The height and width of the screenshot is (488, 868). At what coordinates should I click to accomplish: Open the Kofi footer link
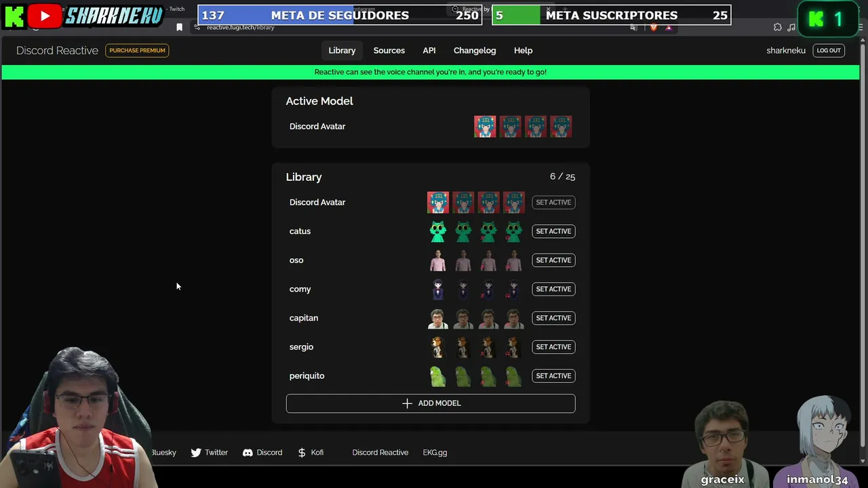[311, 453]
